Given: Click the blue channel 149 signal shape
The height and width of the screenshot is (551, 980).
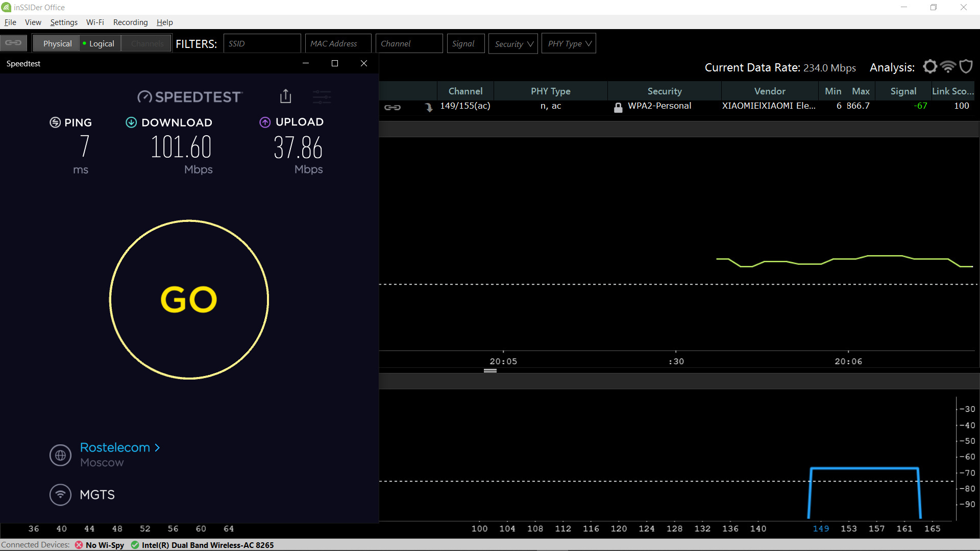Looking at the screenshot, I should pos(864,492).
